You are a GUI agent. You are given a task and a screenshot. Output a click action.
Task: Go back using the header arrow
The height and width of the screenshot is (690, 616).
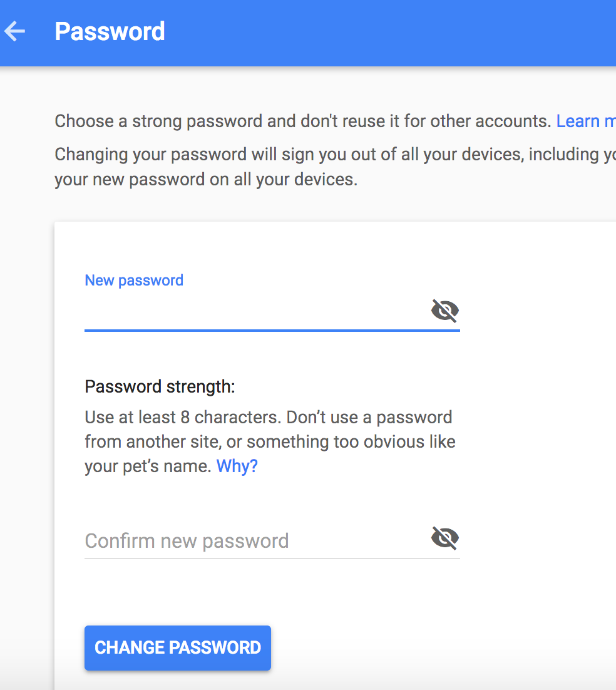point(14,32)
